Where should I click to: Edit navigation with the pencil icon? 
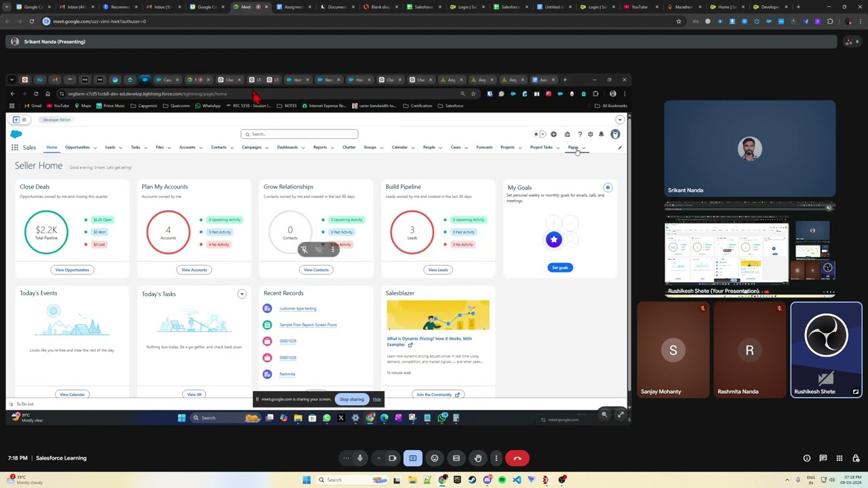pyautogui.click(x=619, y=147)
